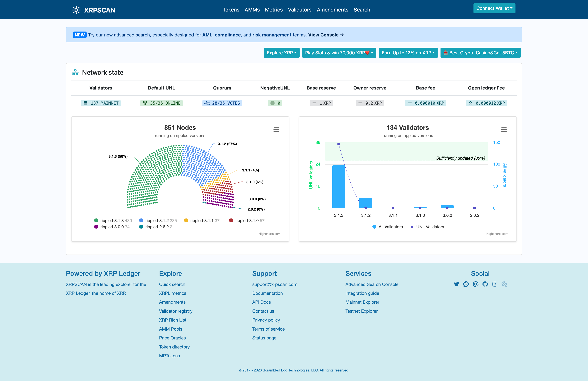Click the Network state hierarchy icon
This screenshot has width=588, height=381.
pos(75,72)
